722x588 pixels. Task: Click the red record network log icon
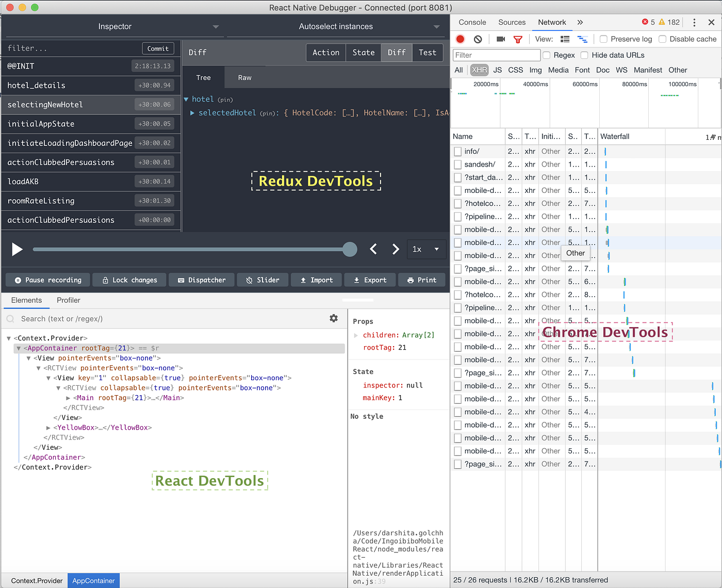coord(460,39)
